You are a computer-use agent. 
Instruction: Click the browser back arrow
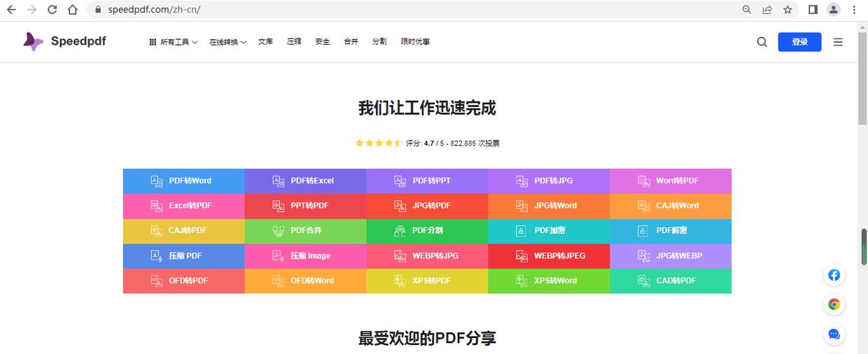[11, 10]
